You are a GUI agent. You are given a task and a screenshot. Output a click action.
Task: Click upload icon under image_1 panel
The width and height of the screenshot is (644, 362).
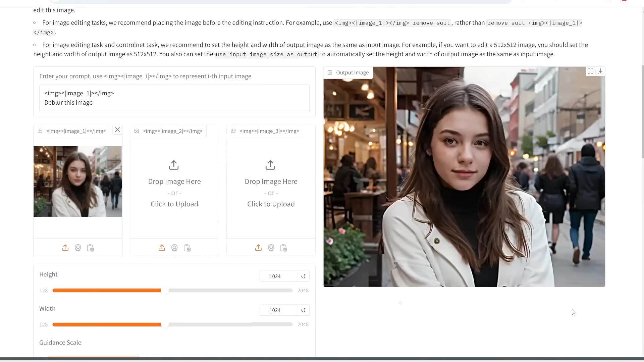(65, 248)
